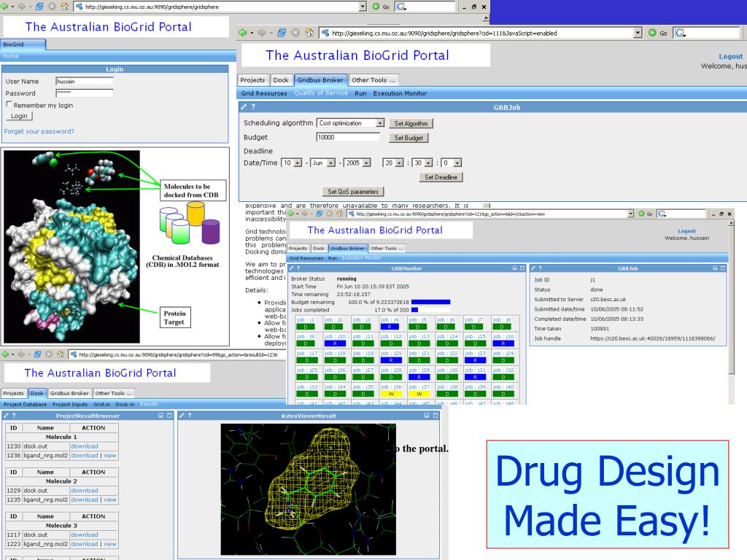Open the deadline seconds dropdown showing 0
Screen dimensions: 747x560
457,163
